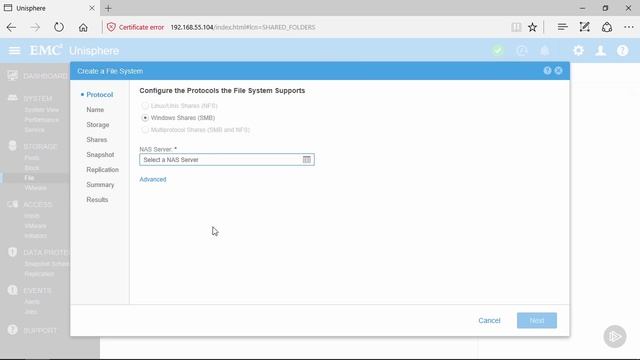Go to Results step in wizard
This screenshot has height=360, width=640.
tap(97, 200)
